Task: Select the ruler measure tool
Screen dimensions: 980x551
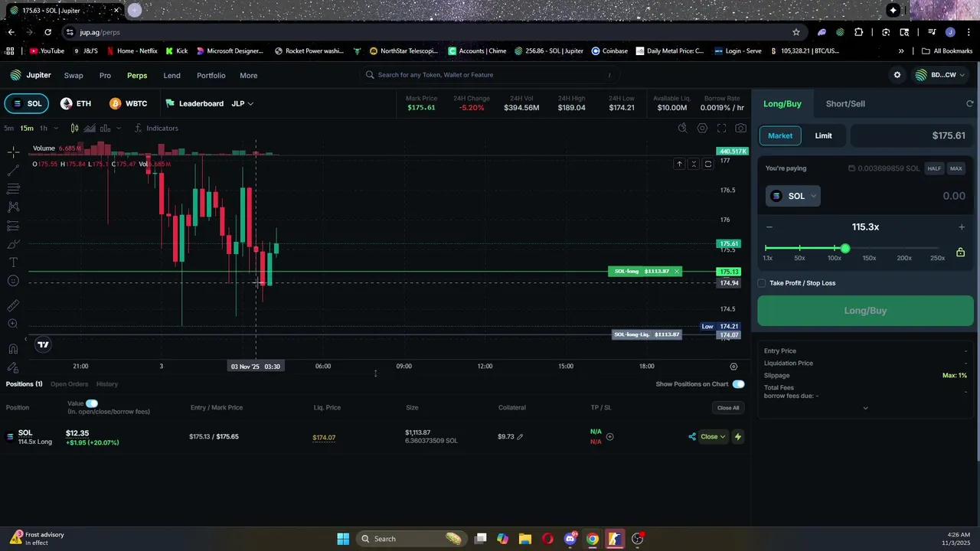Action: [x=13, y=305]
